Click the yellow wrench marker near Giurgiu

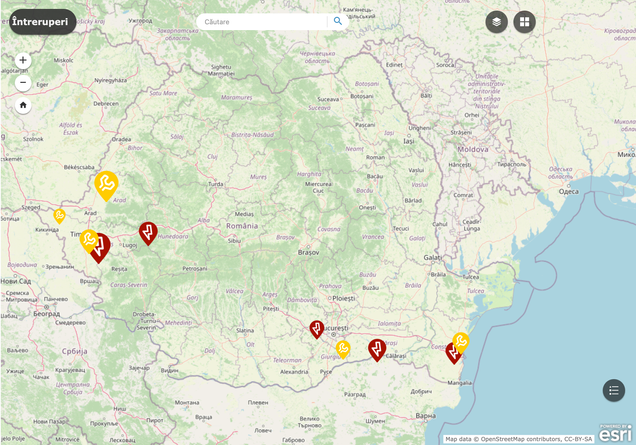[x=343, y=348]
